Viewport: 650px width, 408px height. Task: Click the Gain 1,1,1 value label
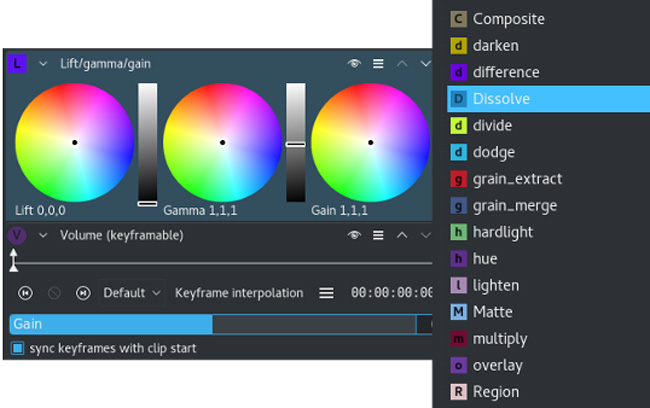[340, 211]
